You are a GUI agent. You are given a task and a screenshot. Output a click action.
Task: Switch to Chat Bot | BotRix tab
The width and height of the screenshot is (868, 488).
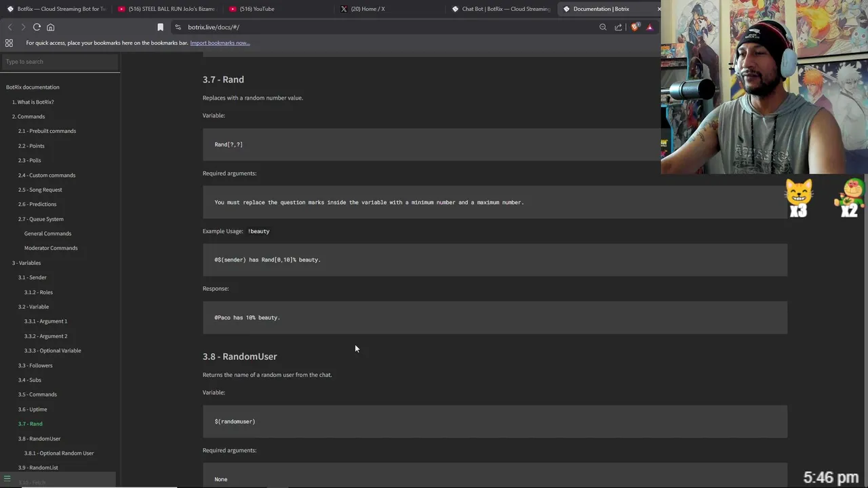click(x=500, y=9)
